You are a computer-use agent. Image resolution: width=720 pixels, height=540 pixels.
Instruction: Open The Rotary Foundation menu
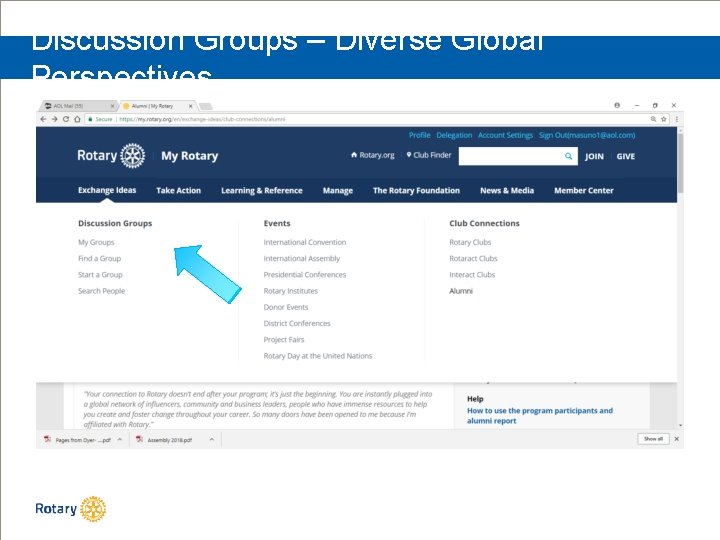[x=416, y=191]
